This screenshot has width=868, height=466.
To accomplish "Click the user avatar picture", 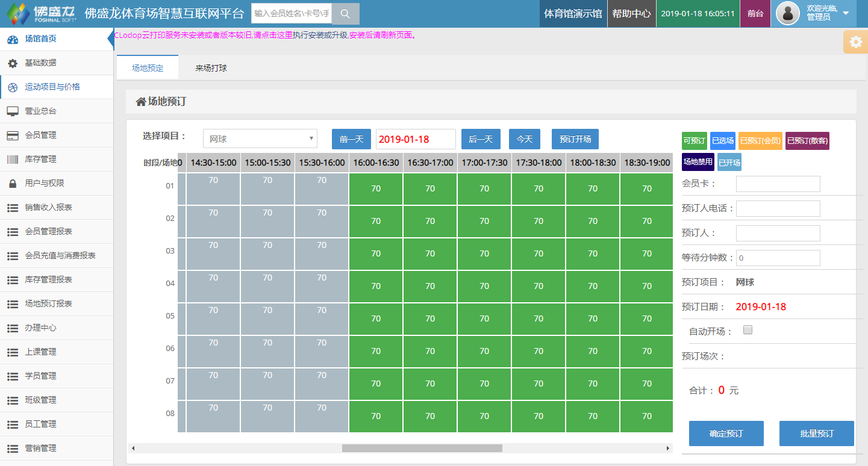I will click(x=788, y=13).
